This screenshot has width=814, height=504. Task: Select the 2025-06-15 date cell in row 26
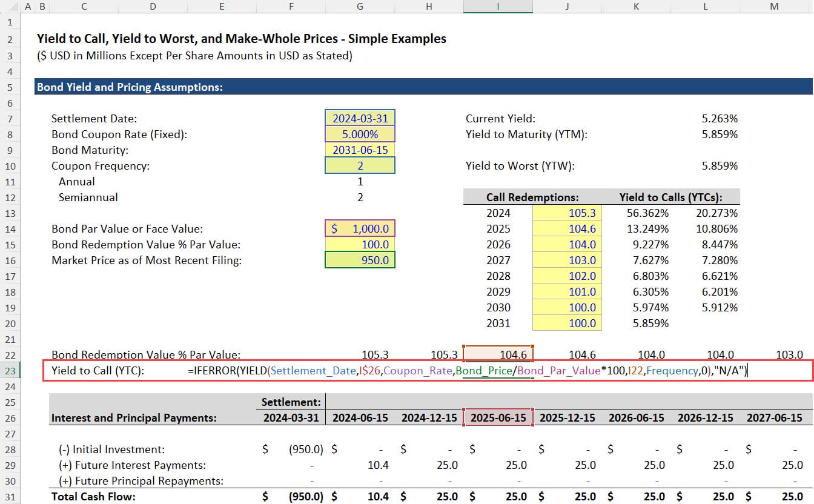pyautogui.click(x=498, y=418)
